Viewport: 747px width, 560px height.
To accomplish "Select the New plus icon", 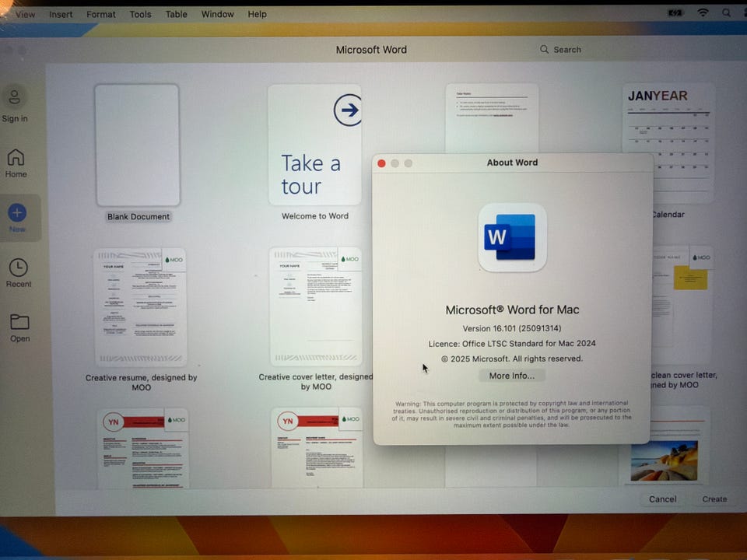I will (x=17, y=212).
